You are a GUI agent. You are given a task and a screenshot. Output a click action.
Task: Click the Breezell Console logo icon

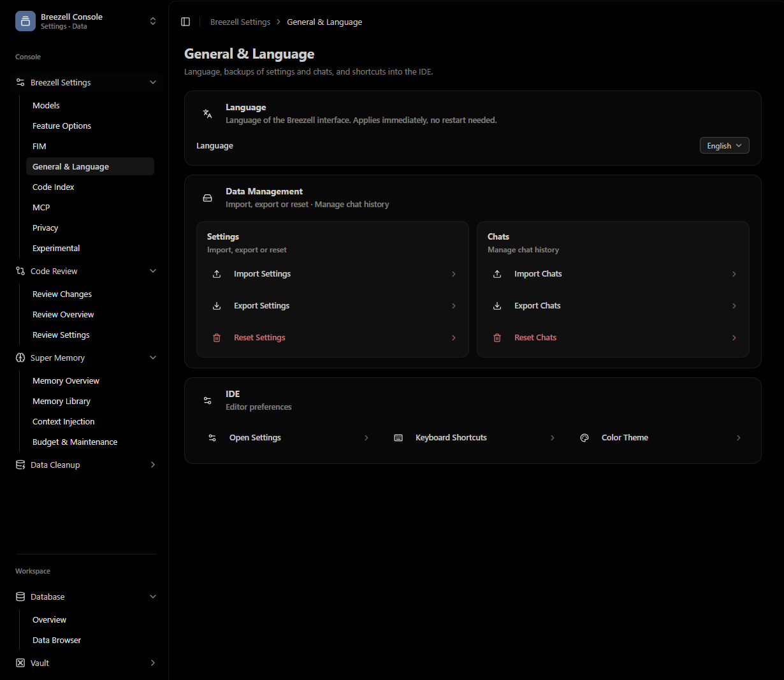pos(25,21)
